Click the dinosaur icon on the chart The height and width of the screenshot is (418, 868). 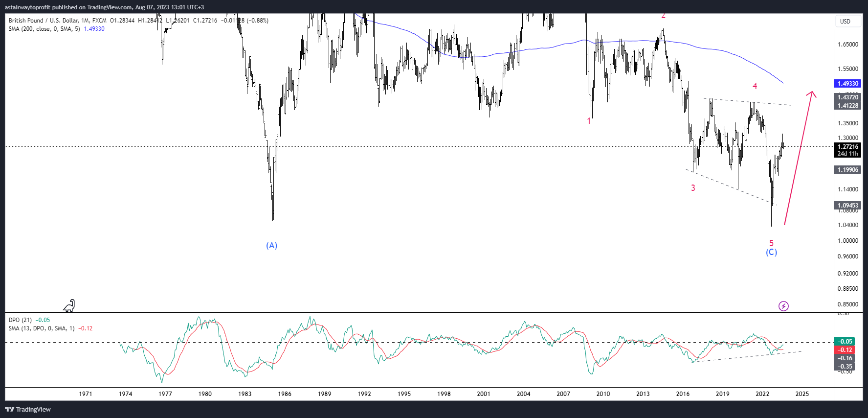69,306
